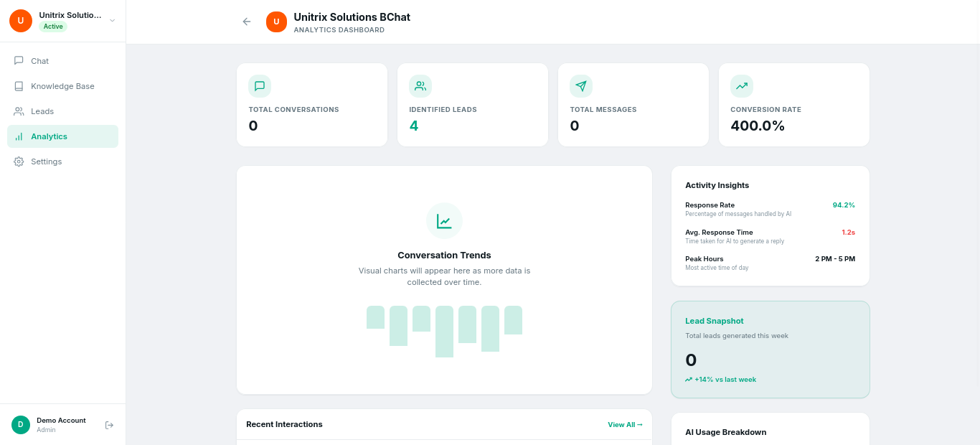
Task: Click the orange U logo beside dashboard title
Action: (276, 22)
